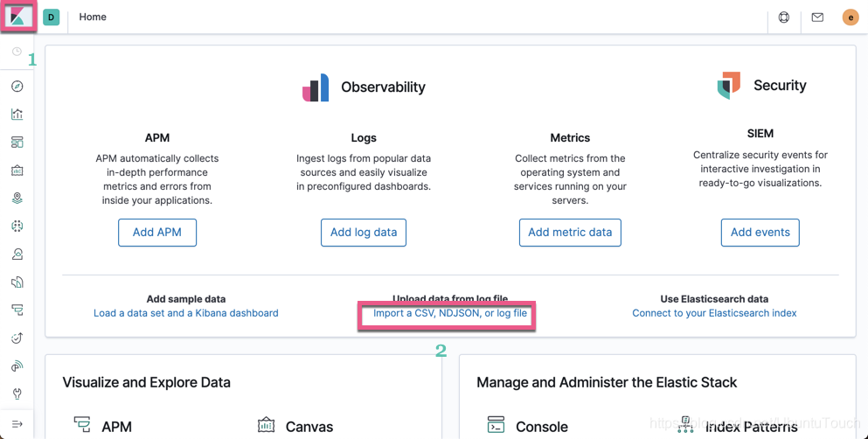Open Infrastructure metrics icon in sidebar

coord(17,254)
